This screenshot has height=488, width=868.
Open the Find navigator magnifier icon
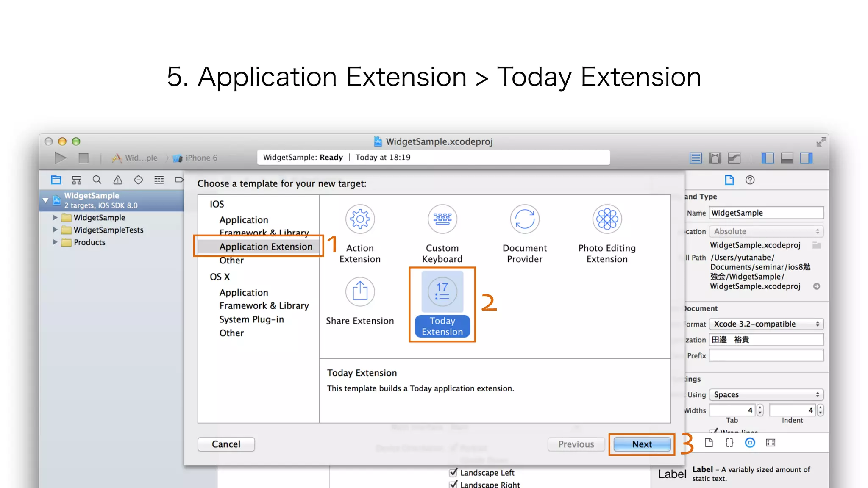point(97,180)
